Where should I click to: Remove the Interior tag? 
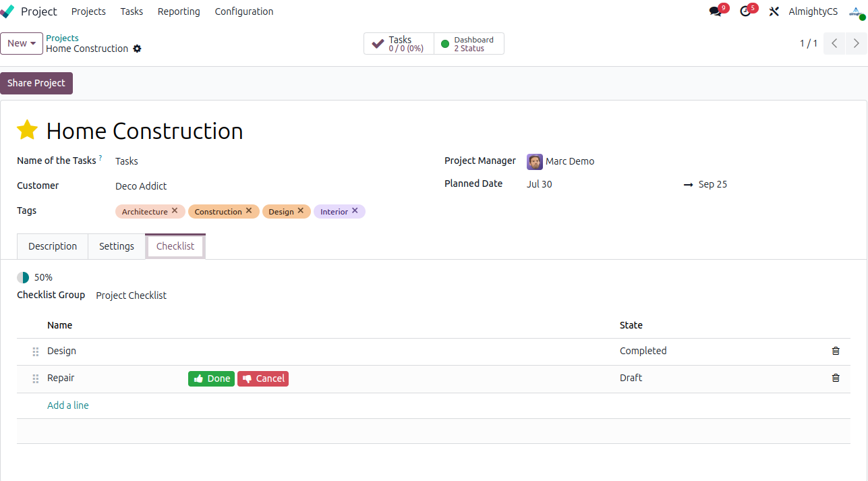click(355, 210)
